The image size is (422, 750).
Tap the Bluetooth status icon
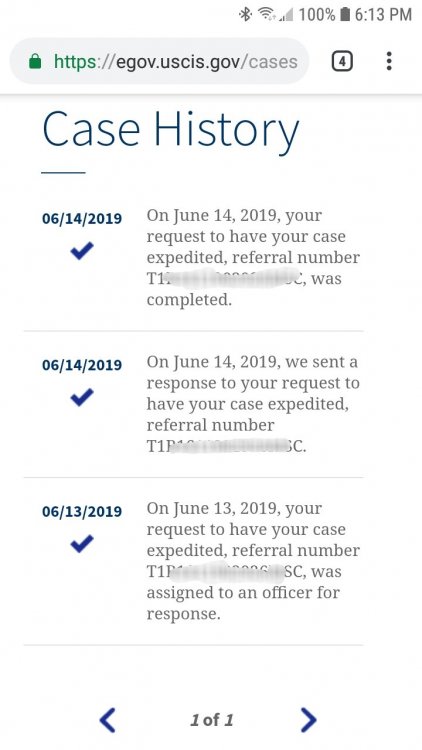(245, 14)
